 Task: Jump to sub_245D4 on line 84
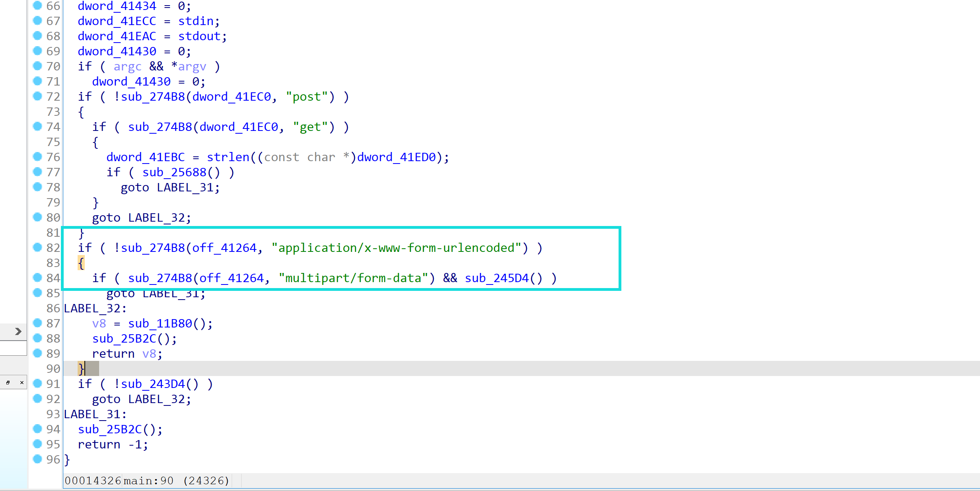497,278
